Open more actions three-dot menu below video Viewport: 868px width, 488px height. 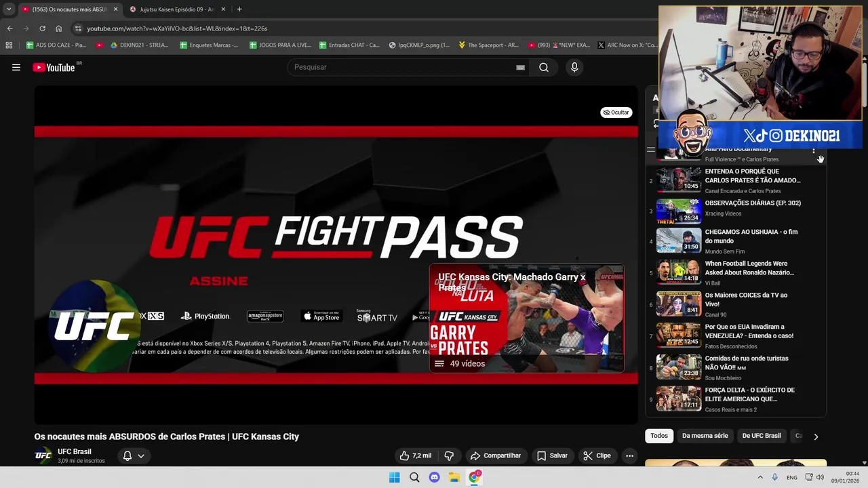(629, 456)
